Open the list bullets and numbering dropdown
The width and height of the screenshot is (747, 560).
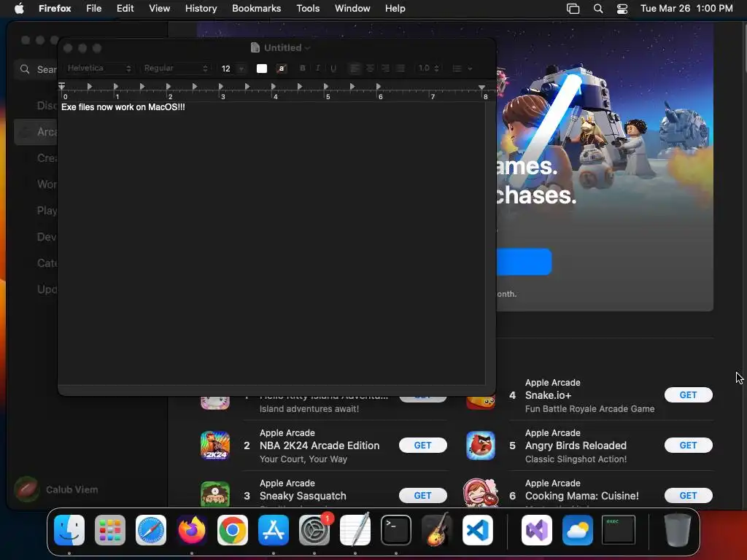[462, 69]
